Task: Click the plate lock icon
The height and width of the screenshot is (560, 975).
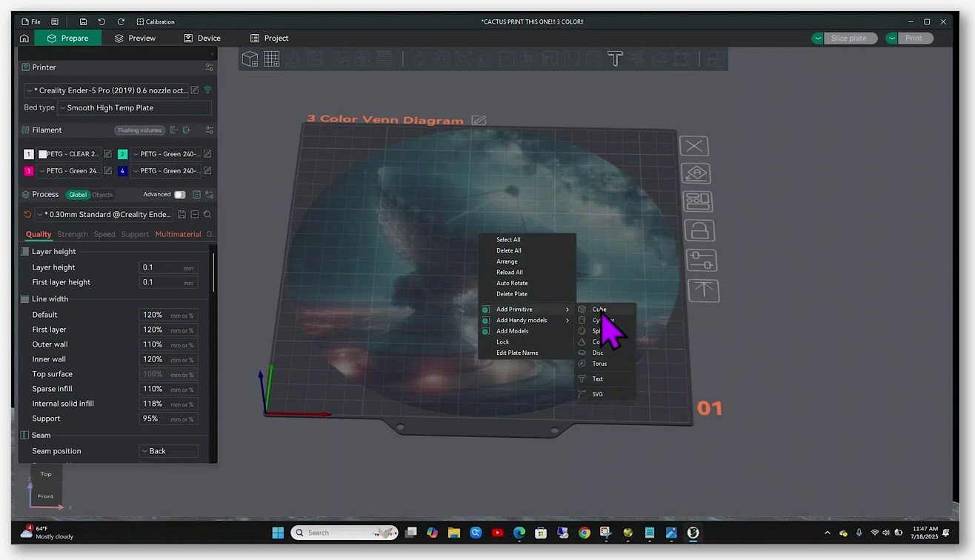Action: click(x=699, y=230)
